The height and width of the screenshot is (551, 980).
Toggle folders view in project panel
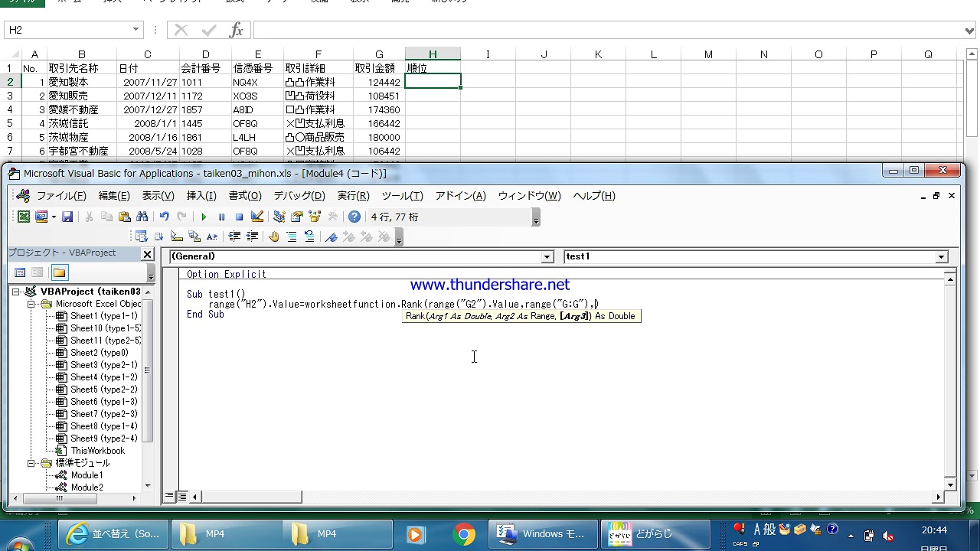click(60, 272)
